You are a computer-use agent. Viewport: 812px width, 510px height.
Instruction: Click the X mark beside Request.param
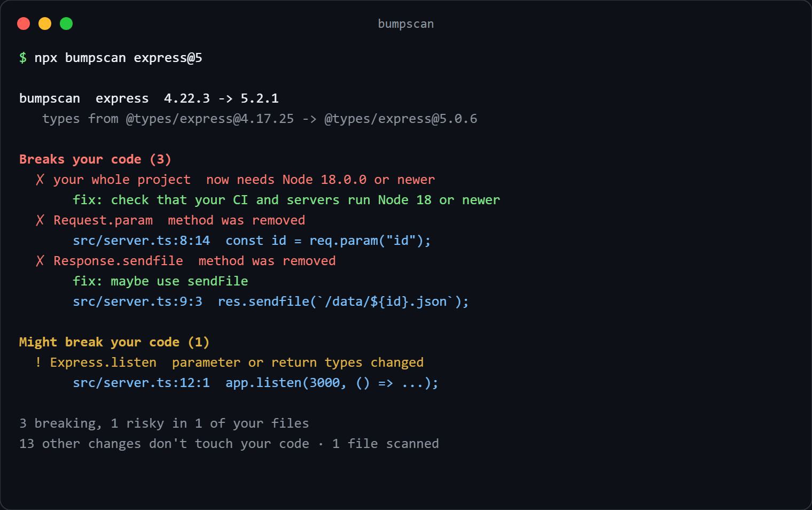click(x=40, y=220)
